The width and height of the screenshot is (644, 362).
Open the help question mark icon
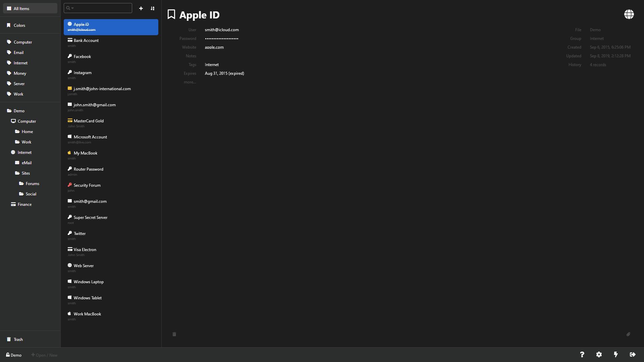[582, 355]
